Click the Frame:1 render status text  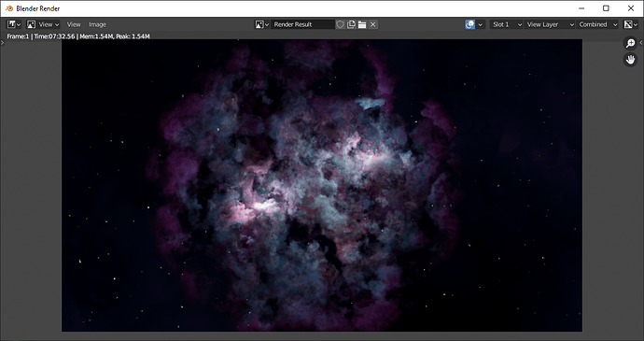(x=78, y=36)
